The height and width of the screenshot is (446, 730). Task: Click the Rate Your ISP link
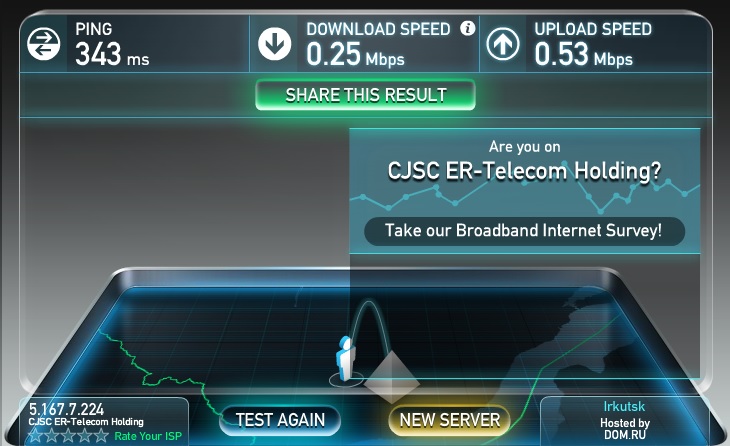click(148, 436)
